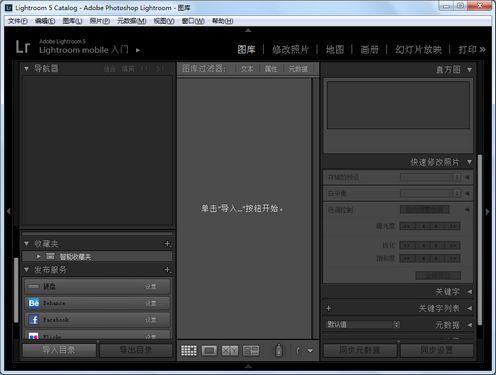Collapse left panel with edge arrow
The image size is (496, 375).
[9, 211]
